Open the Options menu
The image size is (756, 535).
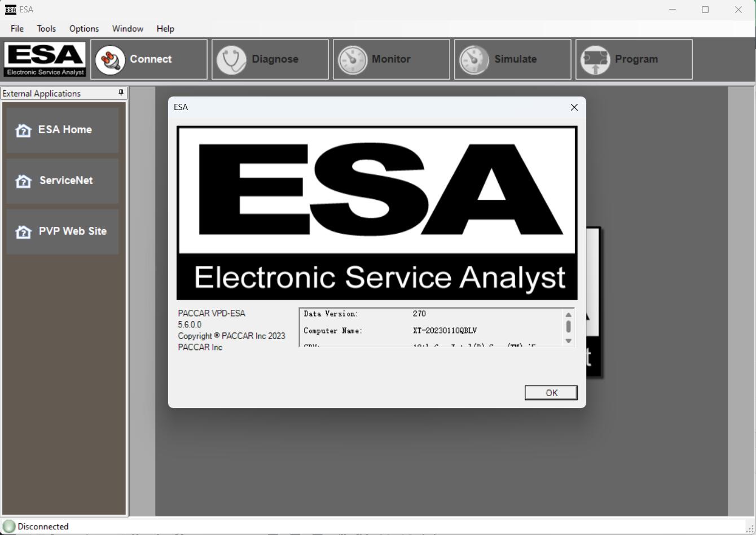[84, 28]
